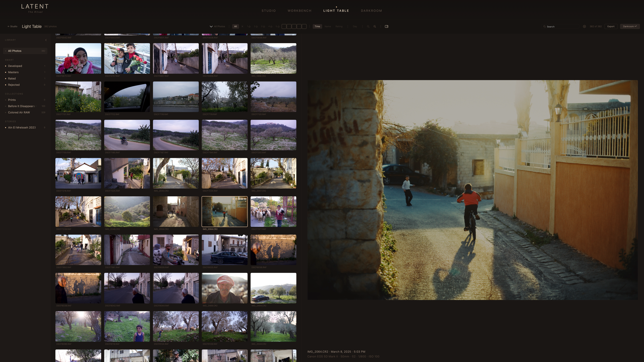Image resolution: width=644 pixels, height=362 pixels.
Task: Open the Rated smart collection
Action: 25,78
